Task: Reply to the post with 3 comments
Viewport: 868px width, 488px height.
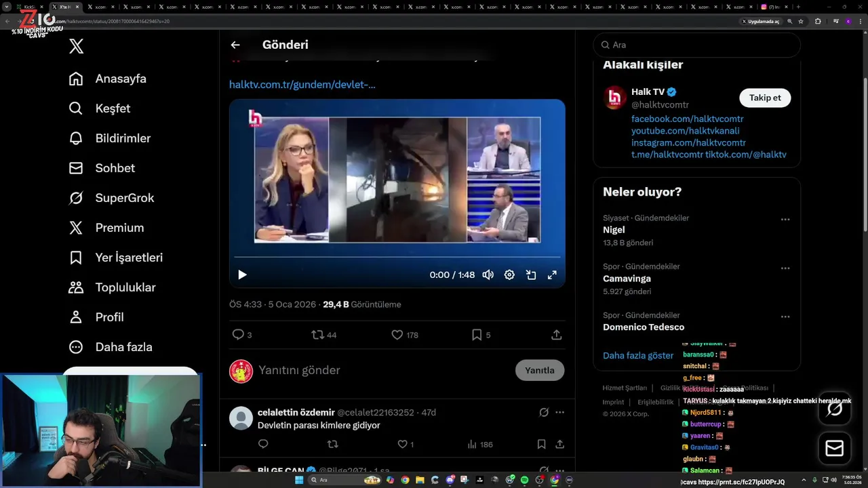Action: point(242,335)
